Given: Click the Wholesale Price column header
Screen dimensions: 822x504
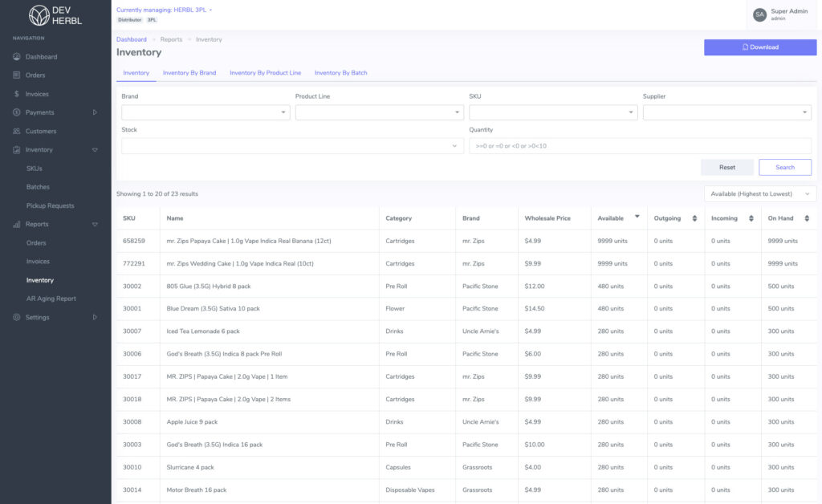Looking at the screenshot, I should coord(547,218).
